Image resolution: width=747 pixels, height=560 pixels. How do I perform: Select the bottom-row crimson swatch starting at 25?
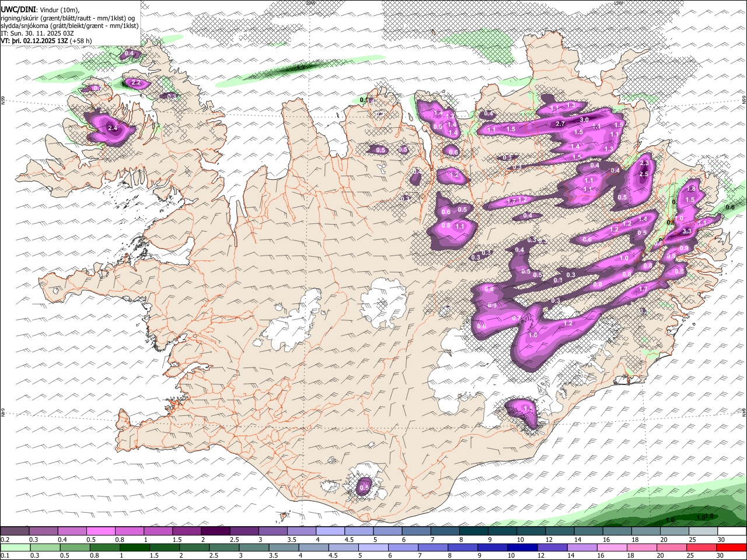702,548
